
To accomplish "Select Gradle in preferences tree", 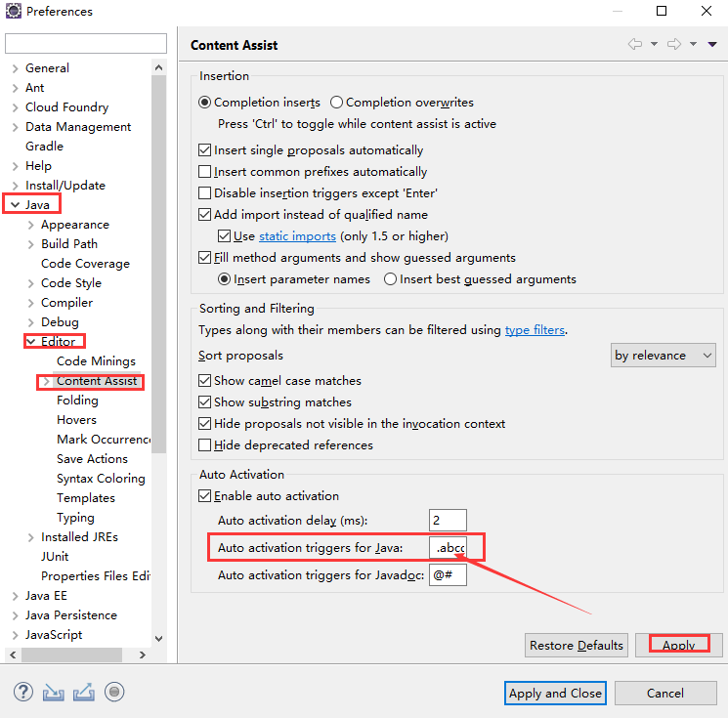I will 45,147.
